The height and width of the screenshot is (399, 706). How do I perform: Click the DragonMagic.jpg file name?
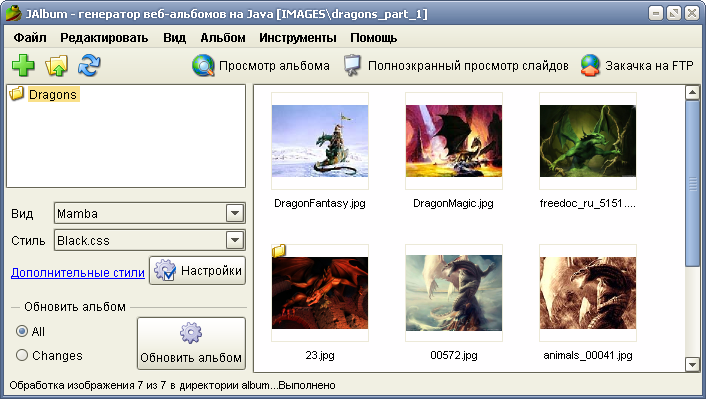(x=453, y=203)
